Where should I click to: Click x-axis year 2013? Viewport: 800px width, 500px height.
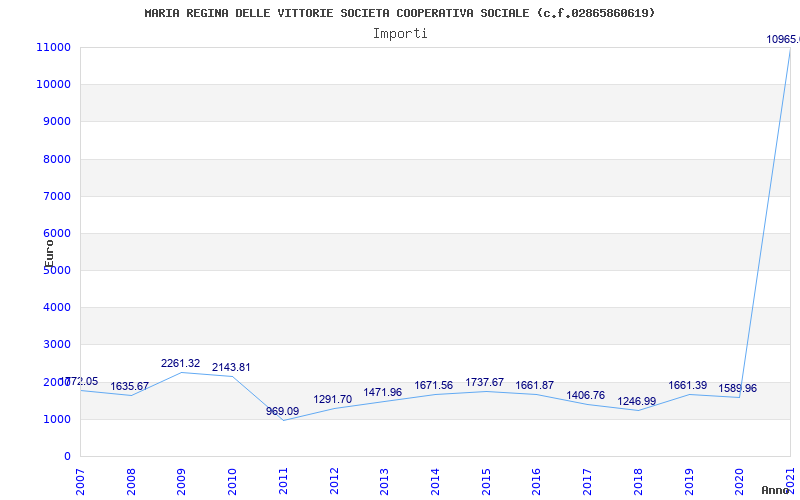tap(384, 481)
